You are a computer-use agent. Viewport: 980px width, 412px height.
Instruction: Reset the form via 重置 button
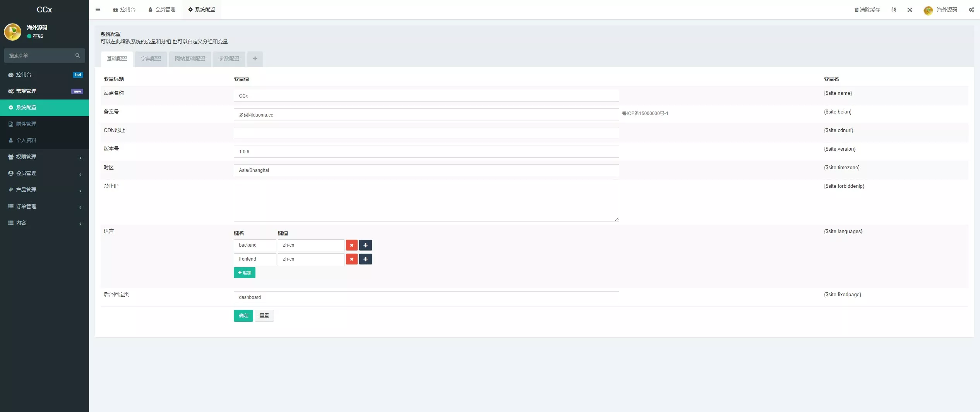(264, 316)
